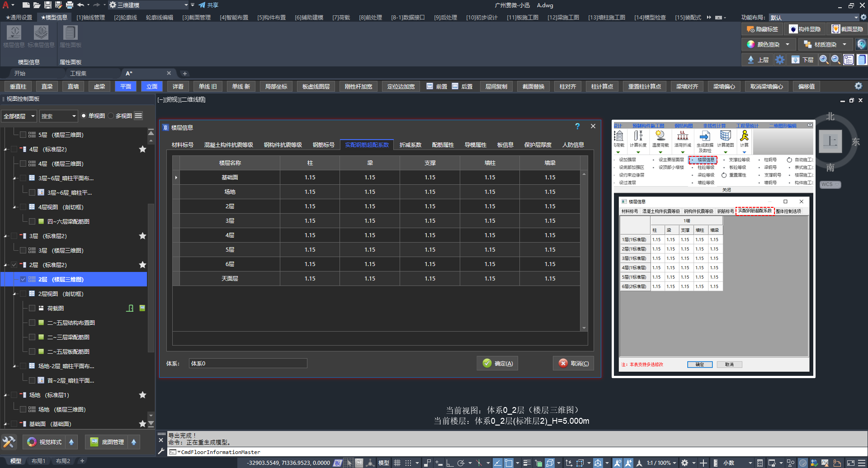Open the 保护层厚度 tab
868x468 pixels.
click(538, 145)
